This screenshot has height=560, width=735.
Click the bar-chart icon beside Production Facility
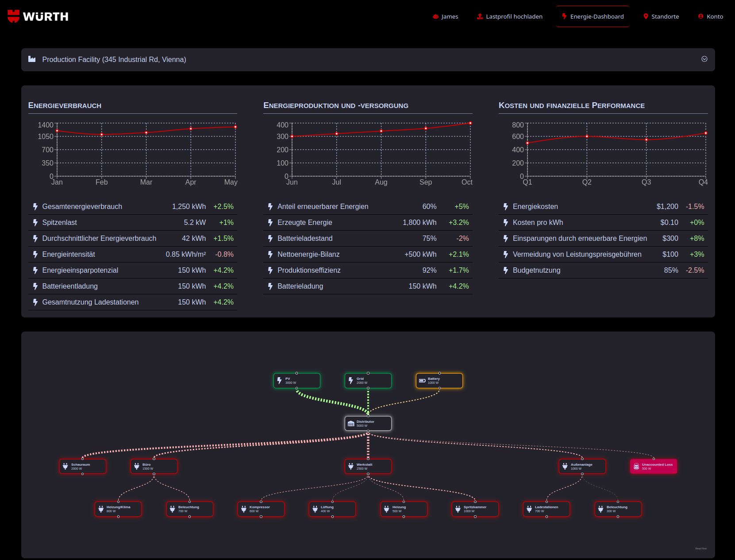pos(32,59)
